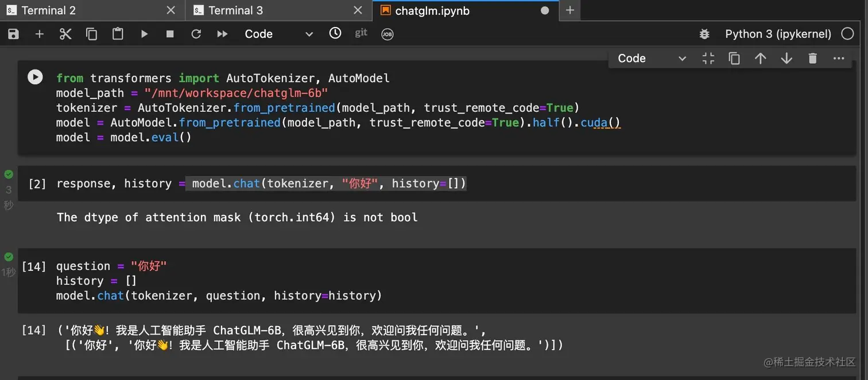The width and height of the screenshot is (868, 380).
Task: Click the ChatGLM-6B greeting output first line
Action: click(272, 330)
